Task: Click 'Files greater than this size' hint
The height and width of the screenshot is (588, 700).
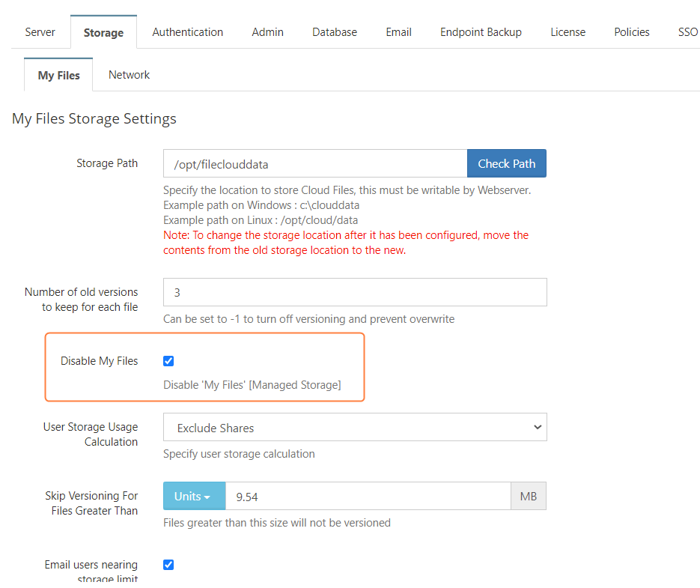Action: click(277, 523)
